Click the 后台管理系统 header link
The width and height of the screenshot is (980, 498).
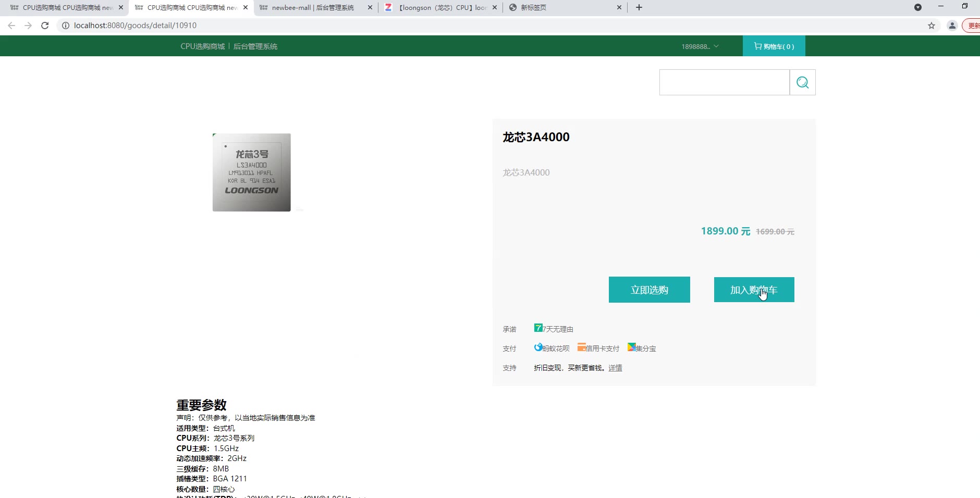[255, 46]
